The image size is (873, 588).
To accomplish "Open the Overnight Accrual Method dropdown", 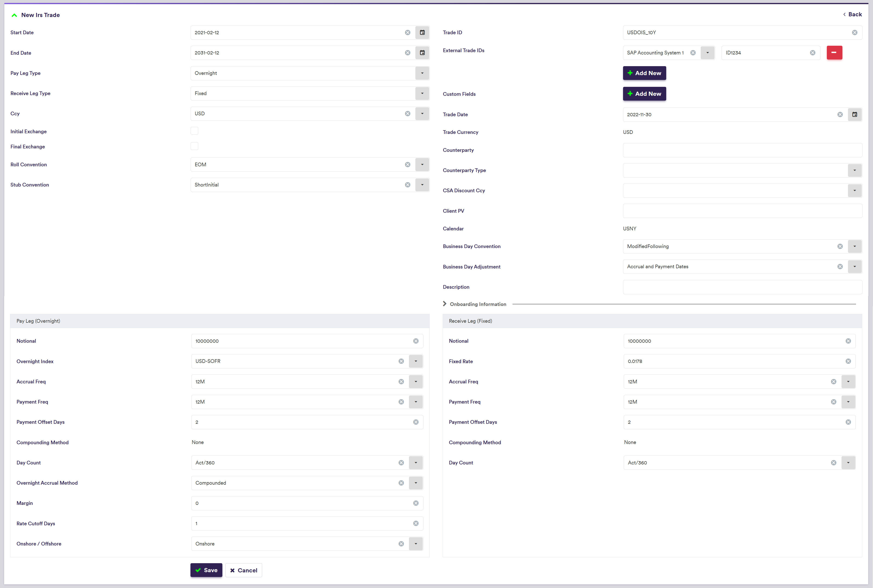I will 416,483.
